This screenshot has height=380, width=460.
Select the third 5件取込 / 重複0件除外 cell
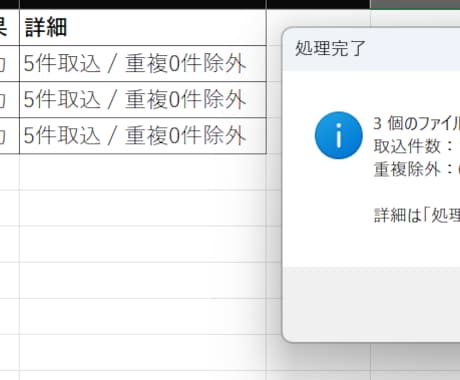tap(143, 136)
